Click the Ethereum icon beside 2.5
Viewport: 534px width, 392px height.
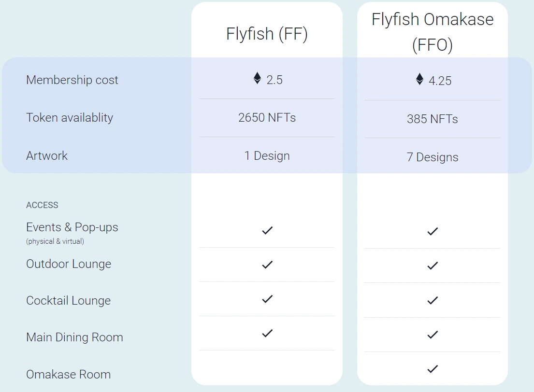click(258, 78)
